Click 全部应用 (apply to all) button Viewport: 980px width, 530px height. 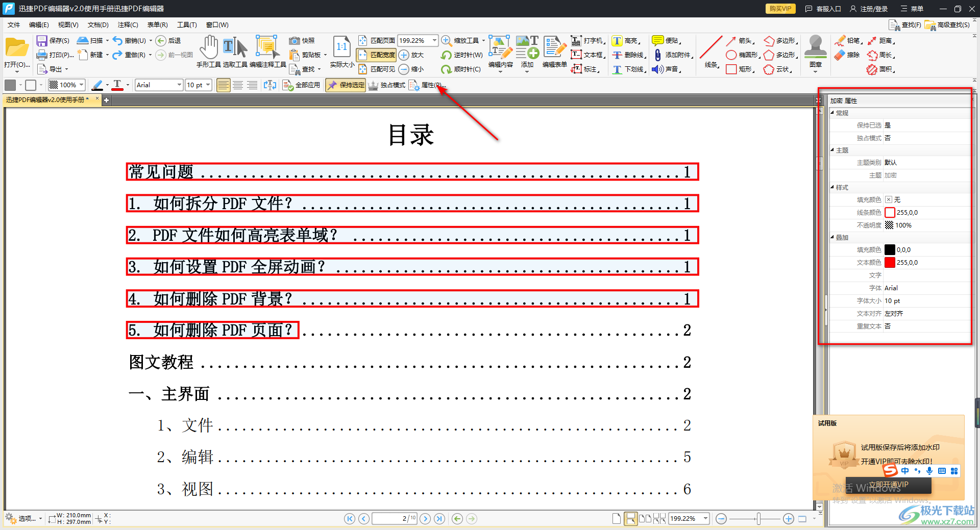tap(302, 85)
